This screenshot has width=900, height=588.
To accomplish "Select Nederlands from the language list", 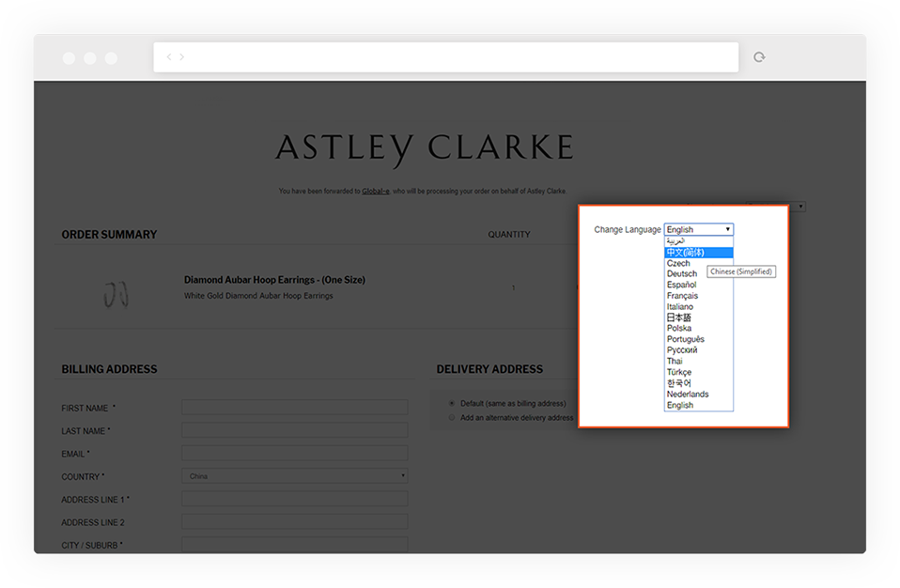I will click(x=699, y=395).
